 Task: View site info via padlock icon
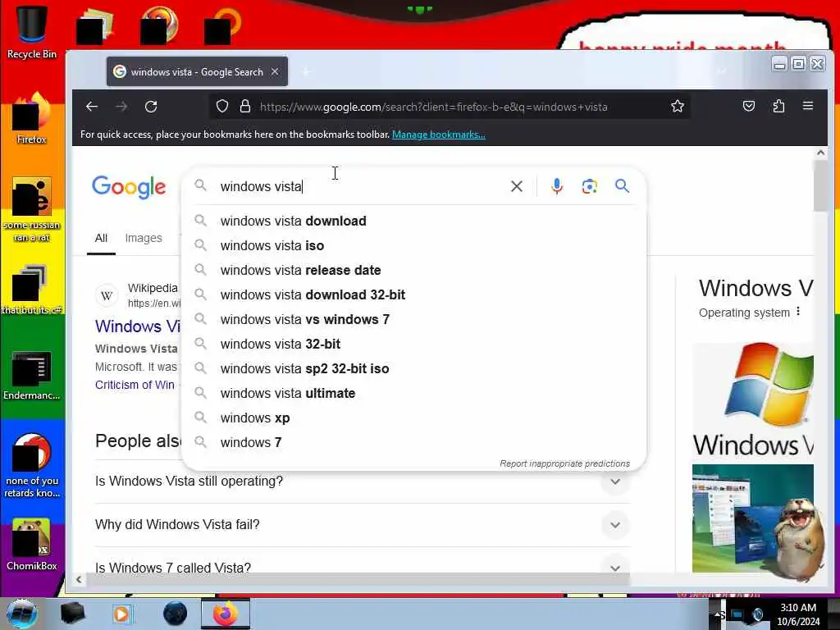[x=245, y=107]
